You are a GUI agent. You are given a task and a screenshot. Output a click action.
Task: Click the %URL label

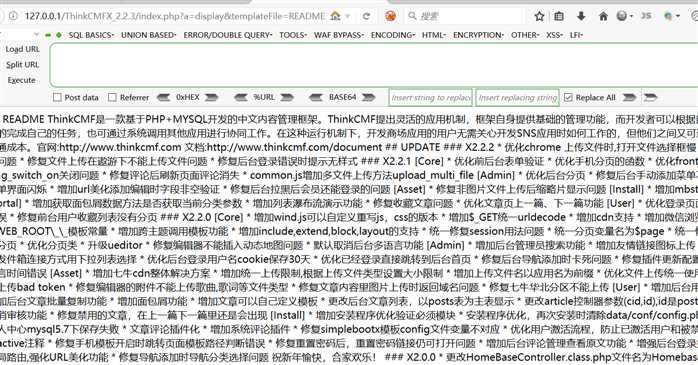tap(264, 97)
